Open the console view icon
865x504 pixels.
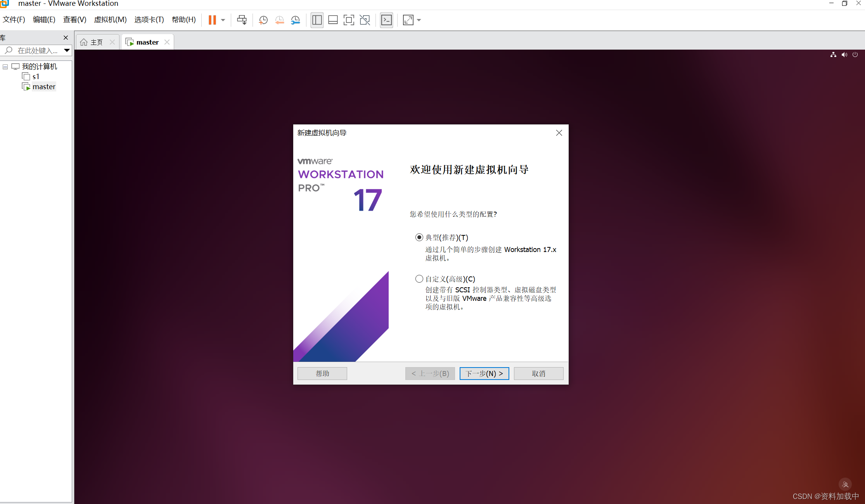tap(387, 20)
